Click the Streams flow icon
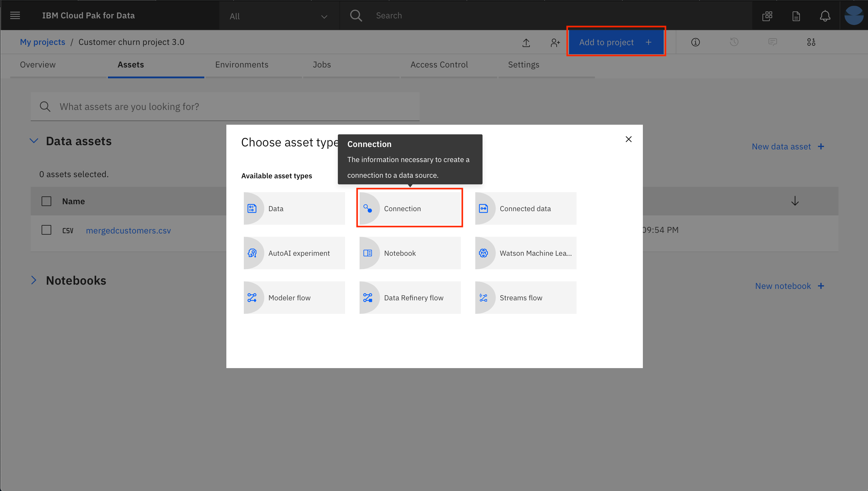 point(484,297)
